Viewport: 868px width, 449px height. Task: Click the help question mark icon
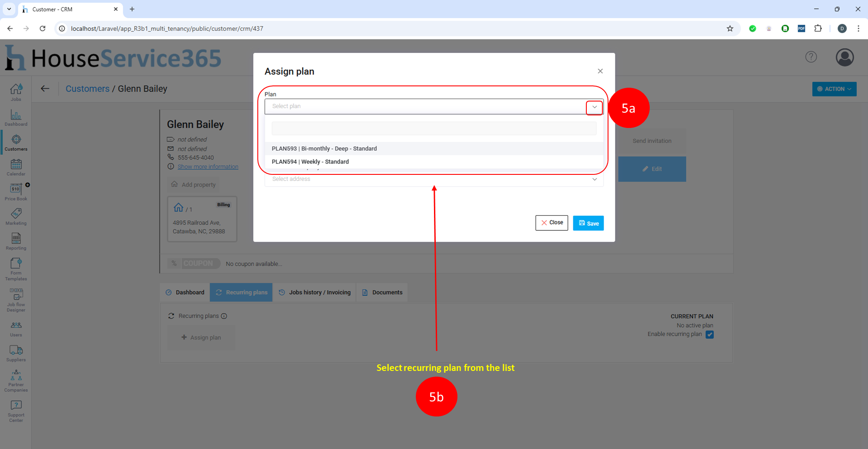point(811,57)
